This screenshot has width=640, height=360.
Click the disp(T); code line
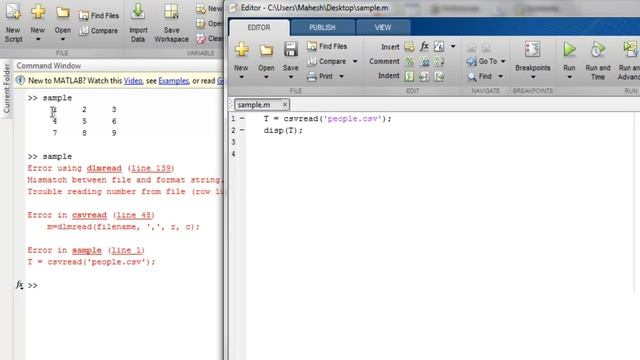click(283, 131)
